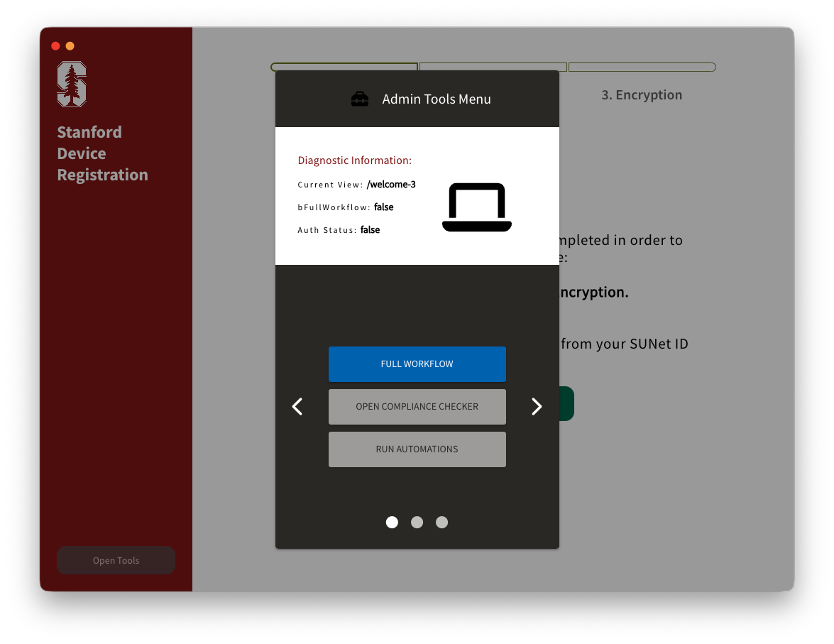Minimize the window with the orange button
This screenshot has width=834, height=644.
(x=70, y=46)
